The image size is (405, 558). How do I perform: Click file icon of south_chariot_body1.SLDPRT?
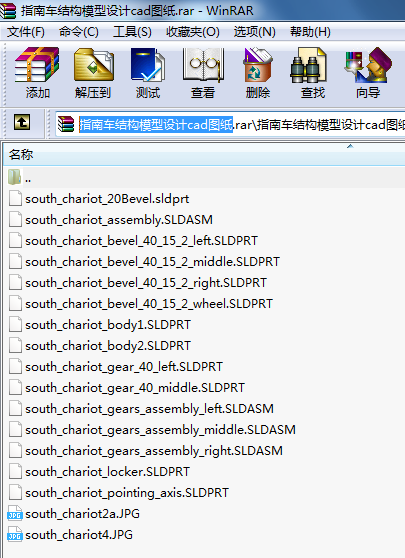pyautogui.click(x=15, y=325)
